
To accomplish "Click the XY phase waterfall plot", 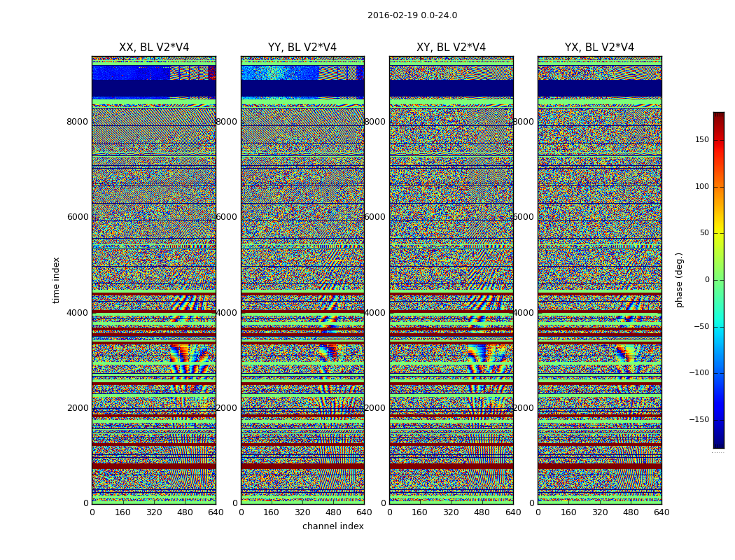I will (451, 280).
